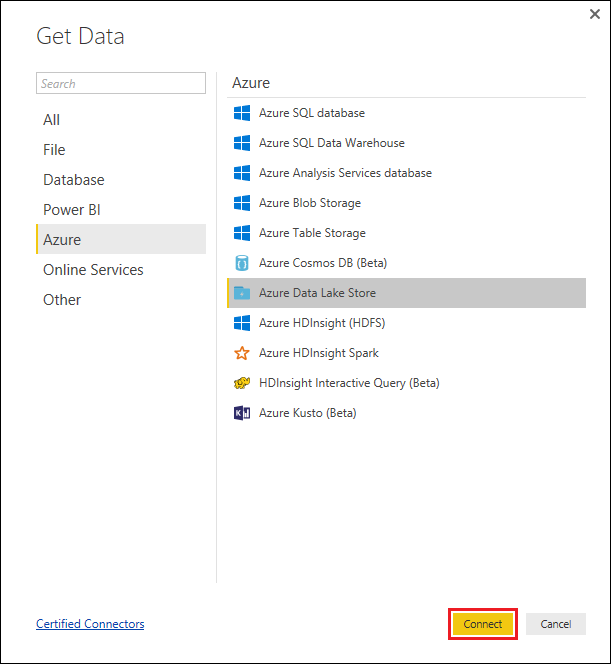
Task: Click the Azure HDInsight Spark star icon
Action: pyautogui.click(x=242, y=353)
